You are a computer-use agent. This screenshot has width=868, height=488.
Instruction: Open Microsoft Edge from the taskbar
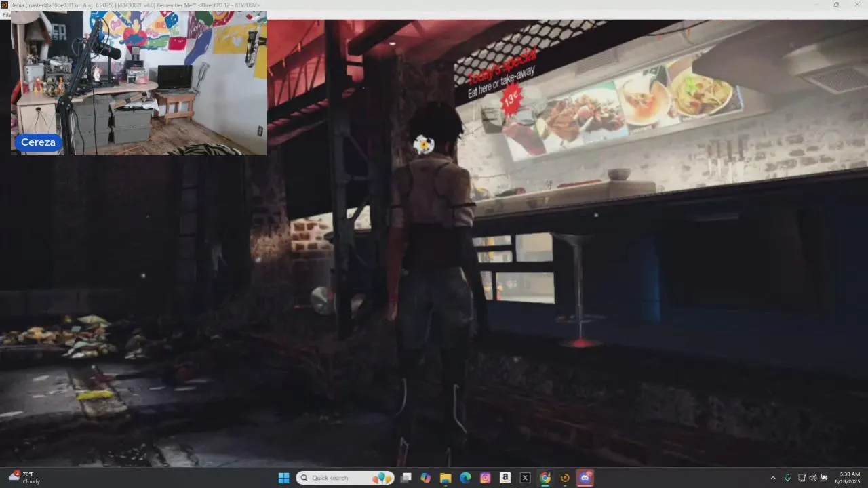tap(465, 478)
